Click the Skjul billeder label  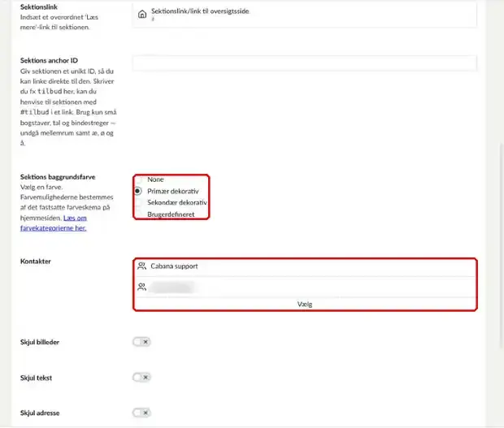(40, 342)
